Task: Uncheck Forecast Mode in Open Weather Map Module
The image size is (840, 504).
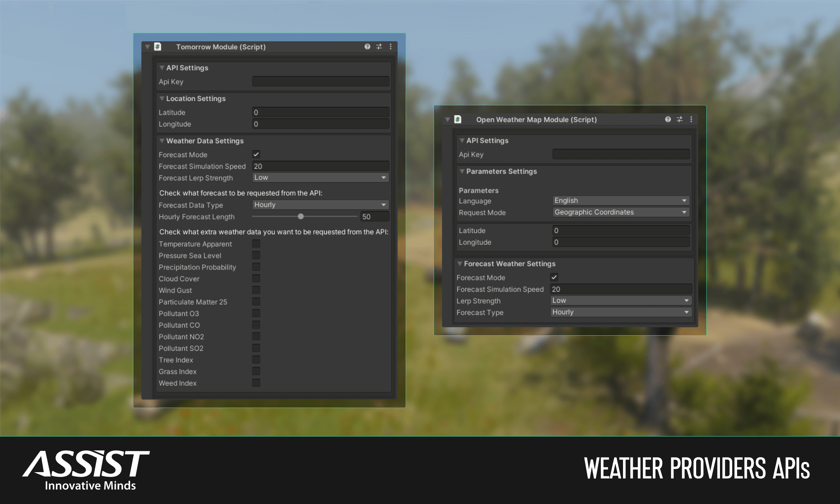Action: [554, 277]
